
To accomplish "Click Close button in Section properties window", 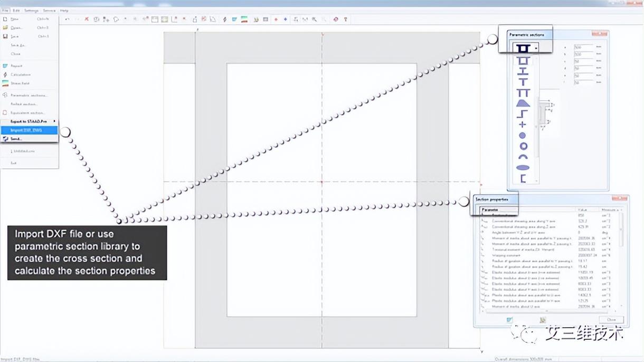I will click(x=611, y=319).
